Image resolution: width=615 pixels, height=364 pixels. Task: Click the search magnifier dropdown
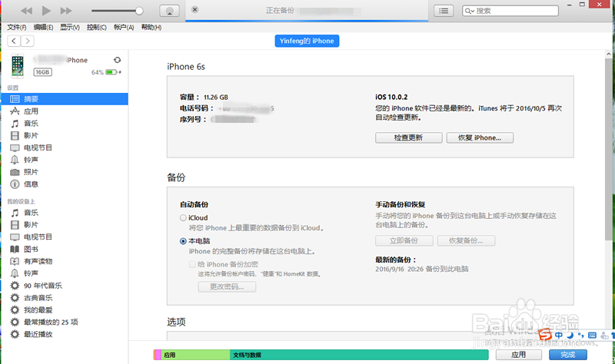tap(470, 11)
